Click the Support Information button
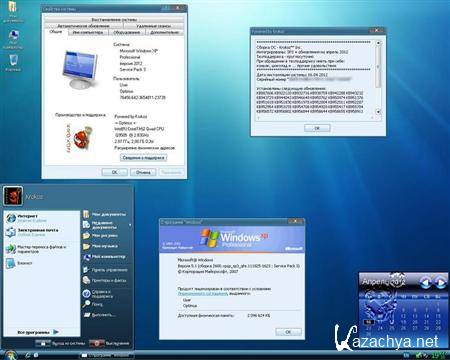 click(x=143, y=158)
